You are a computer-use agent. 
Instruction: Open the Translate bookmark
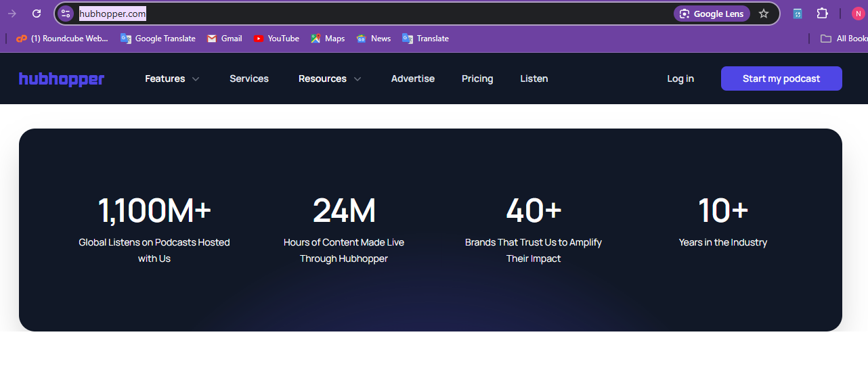point(425,39)
